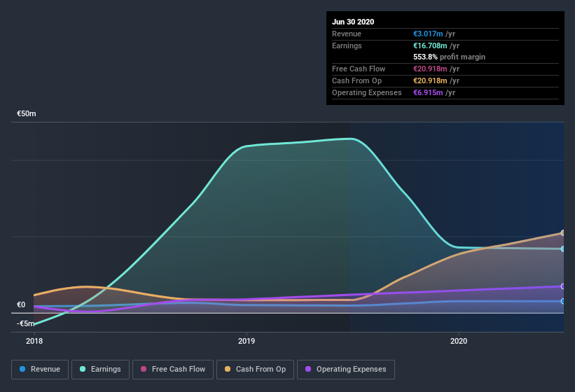Screen dimensions: 575x392
Task: Click the Earnings label in tooltip
Action: tap(347, 45)
